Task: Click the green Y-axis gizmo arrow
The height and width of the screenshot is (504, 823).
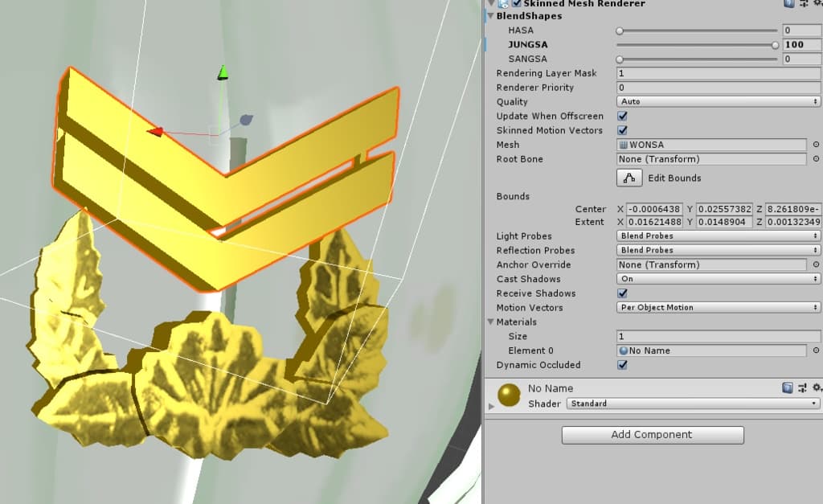Action: pos(223,73)
